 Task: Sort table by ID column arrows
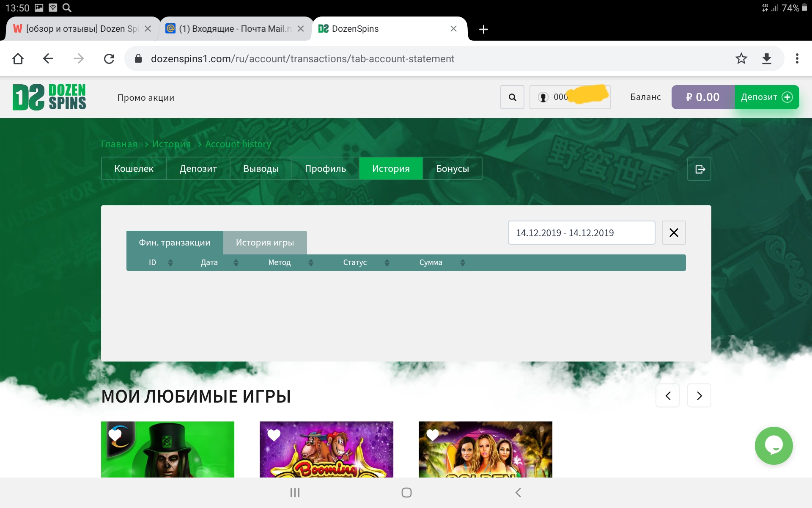[170, 262]
